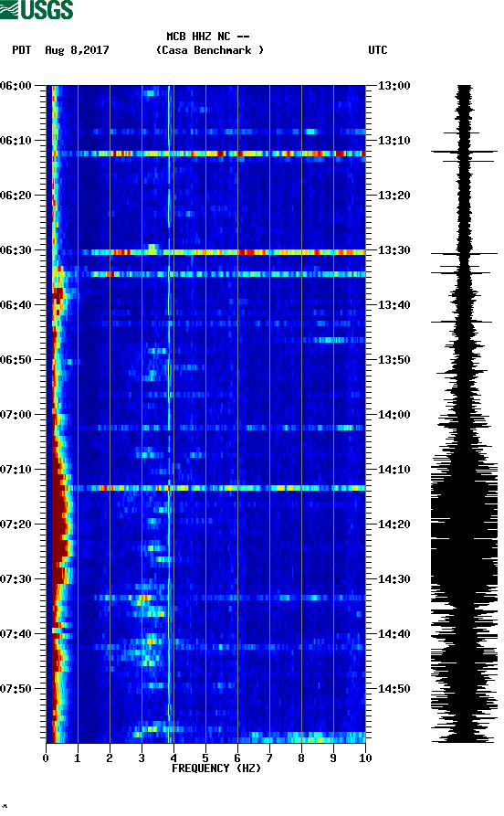This screenshot has width=504, height=816.
Task: Click the '07:30' PDT time label
Action: (x=16, y=579)
